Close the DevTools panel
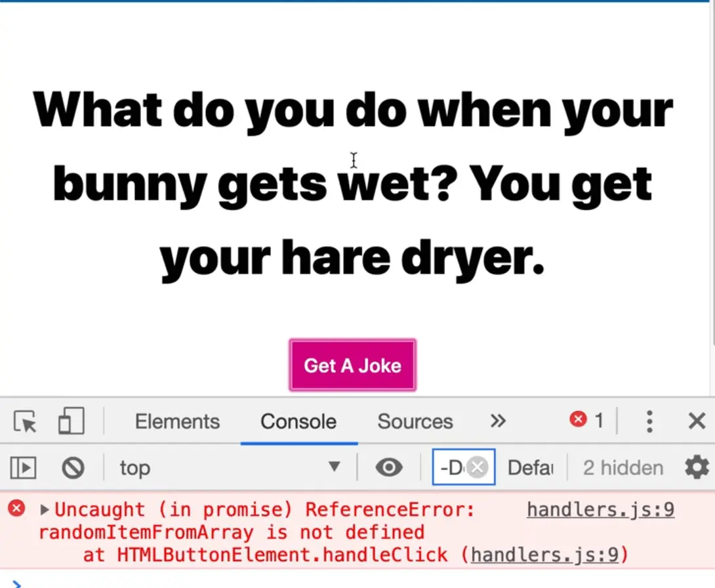Image resolution: width=715 pixels, height=588 pixels. (x=696, y=421)
